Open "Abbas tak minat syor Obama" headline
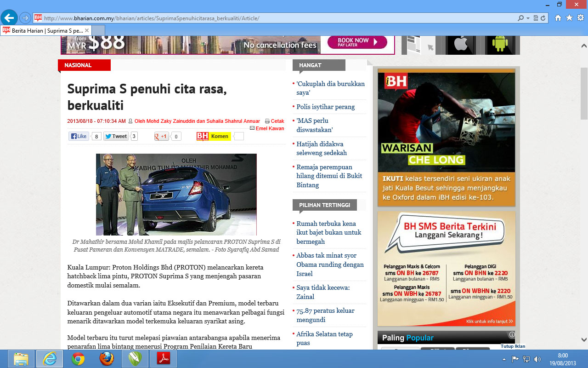 click(330, 264)
